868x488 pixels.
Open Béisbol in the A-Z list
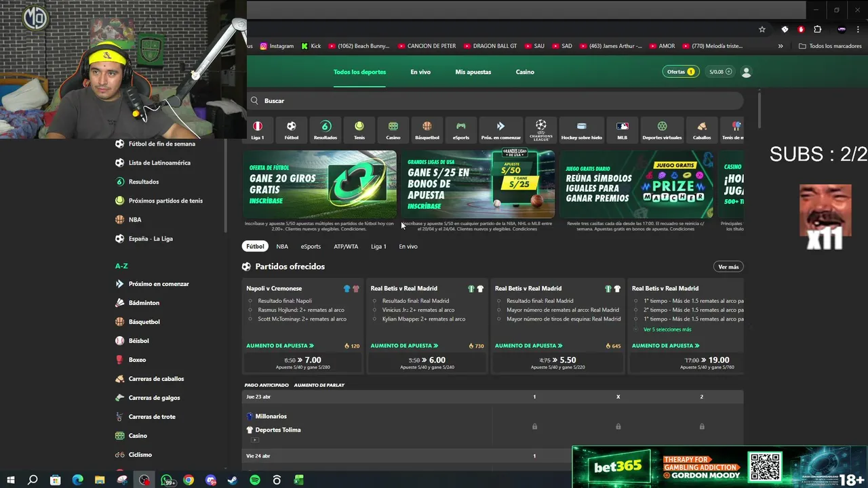pos(138,341)
